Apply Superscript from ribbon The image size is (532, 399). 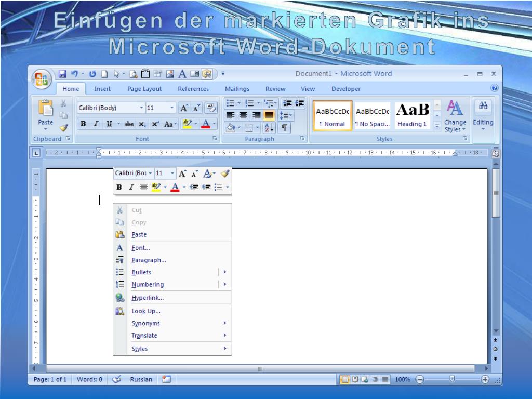click(155, 124)
